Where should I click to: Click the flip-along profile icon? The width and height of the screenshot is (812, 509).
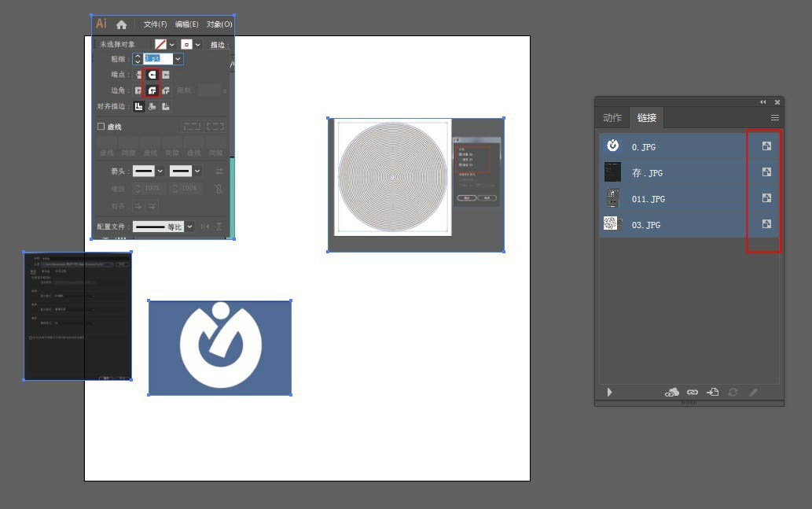click(x=205, y=227)
